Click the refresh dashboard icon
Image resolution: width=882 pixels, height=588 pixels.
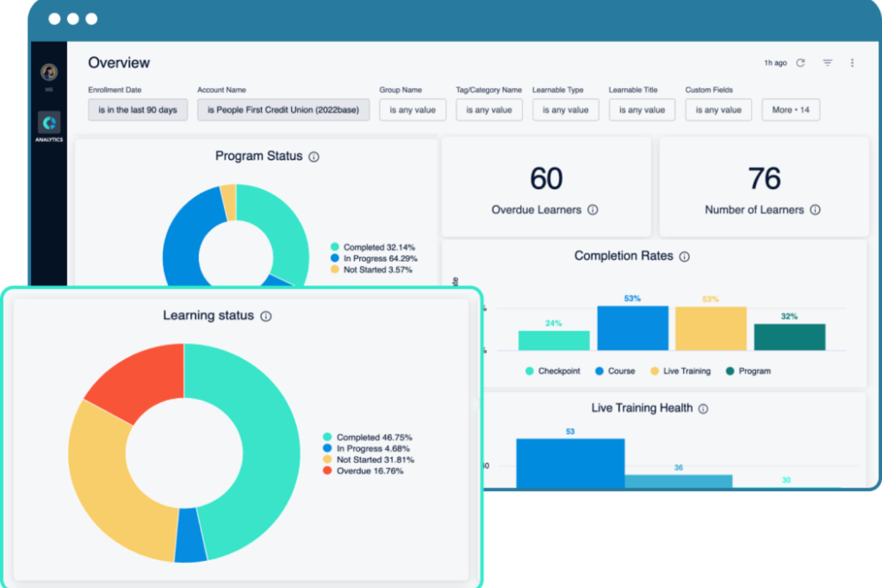click(x=800, y=63)
